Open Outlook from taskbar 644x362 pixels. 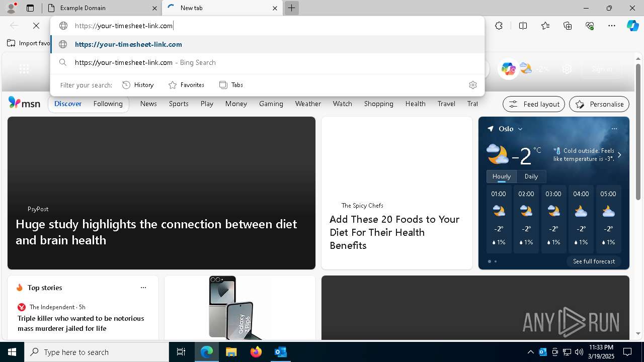281,352
